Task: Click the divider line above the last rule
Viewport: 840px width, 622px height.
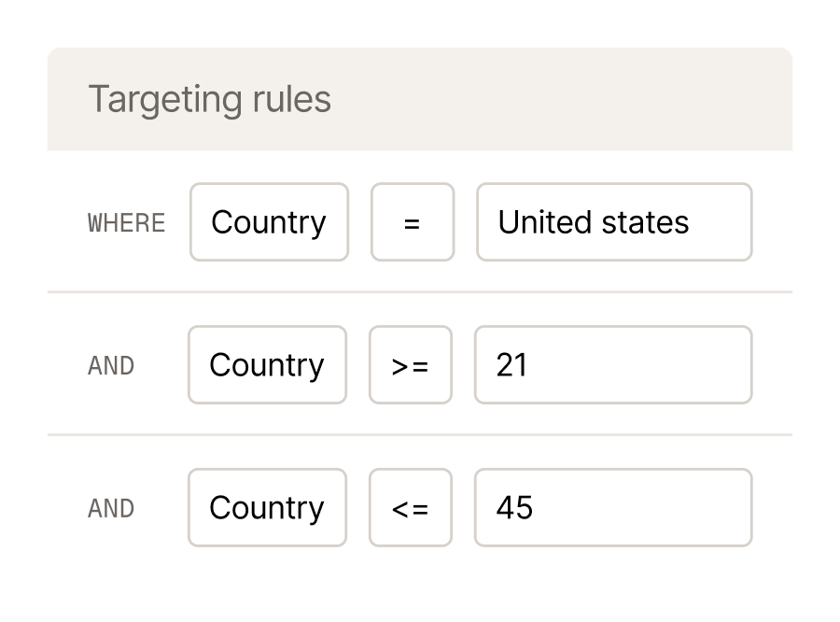Action: [420, 435]
